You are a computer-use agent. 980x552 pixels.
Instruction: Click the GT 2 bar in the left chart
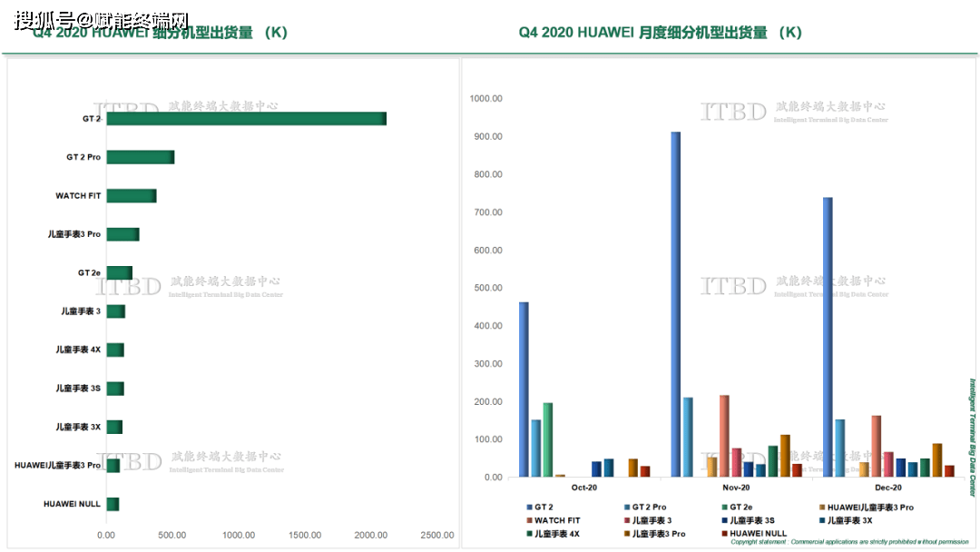pyautogui.click(x=246, y=119)
